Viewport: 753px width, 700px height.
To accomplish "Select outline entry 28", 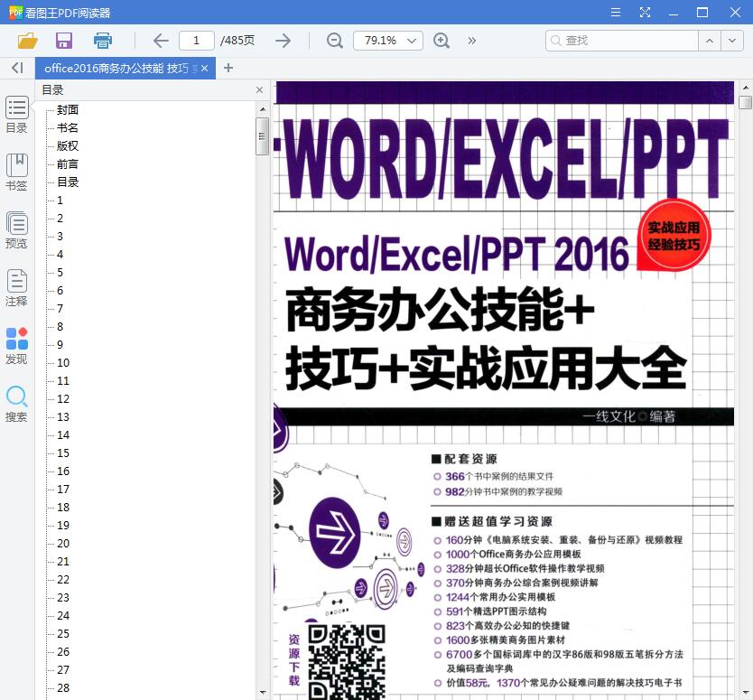I will click(x=63, y=688).
